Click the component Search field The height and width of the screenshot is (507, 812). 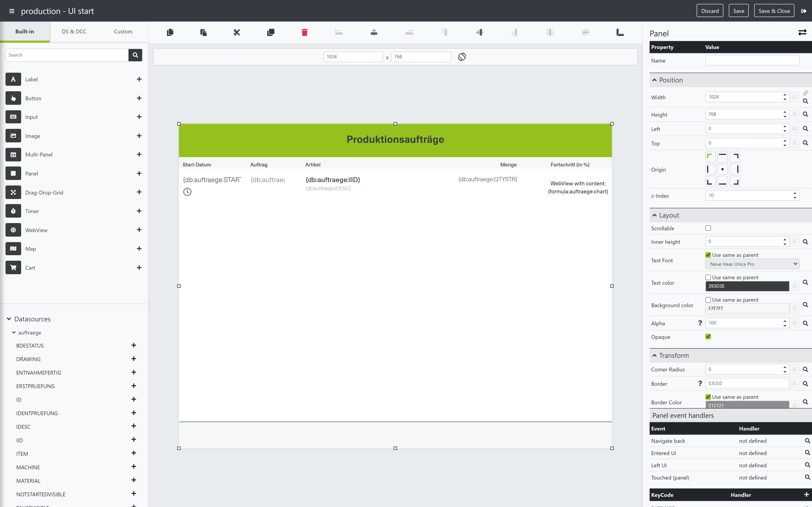tap(66, 55)
